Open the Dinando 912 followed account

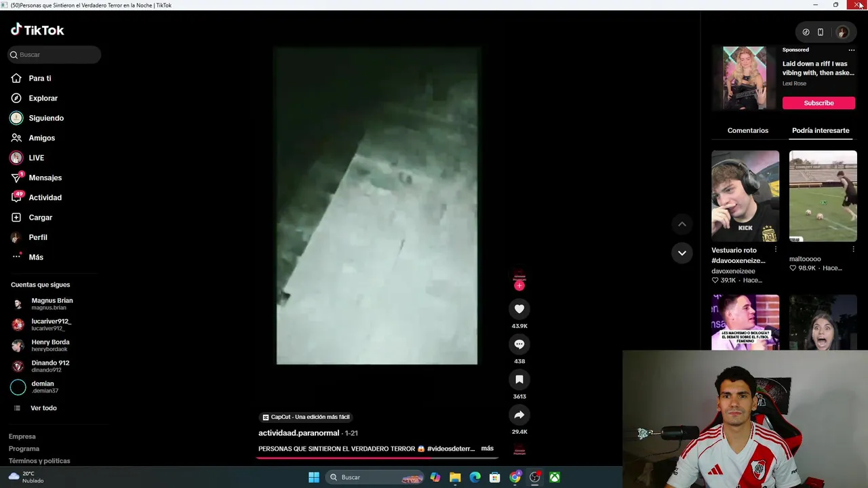[x=41, y=366]
